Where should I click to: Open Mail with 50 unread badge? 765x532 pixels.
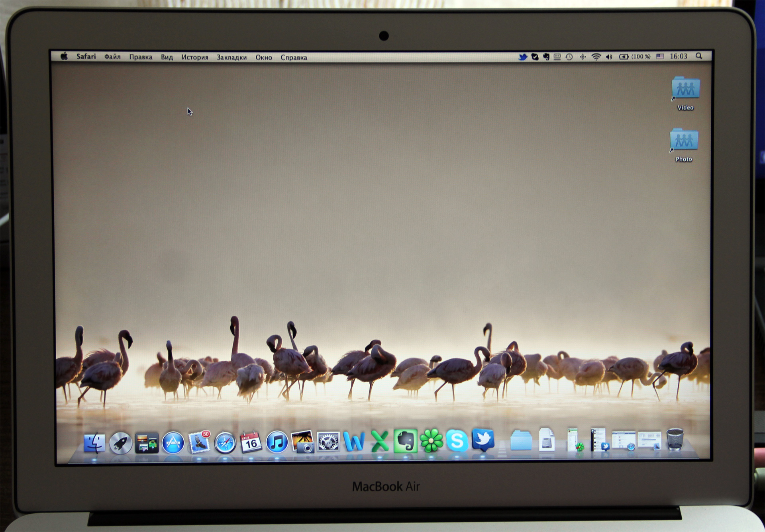point(199,442)
